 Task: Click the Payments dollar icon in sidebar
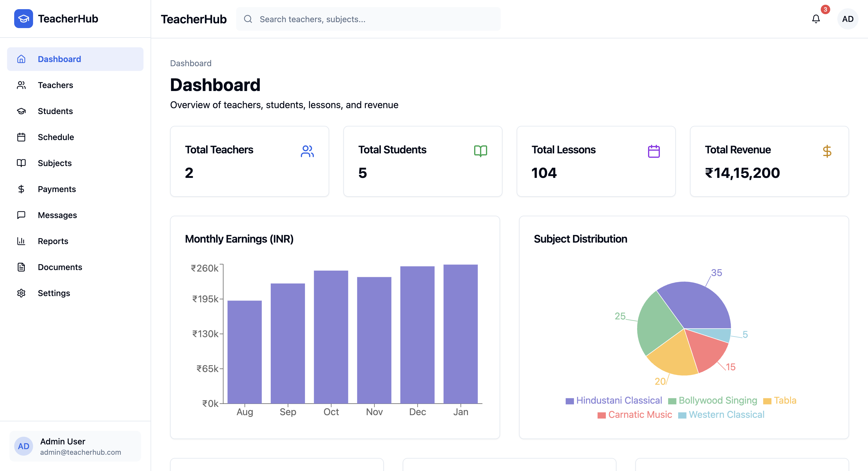21,189
